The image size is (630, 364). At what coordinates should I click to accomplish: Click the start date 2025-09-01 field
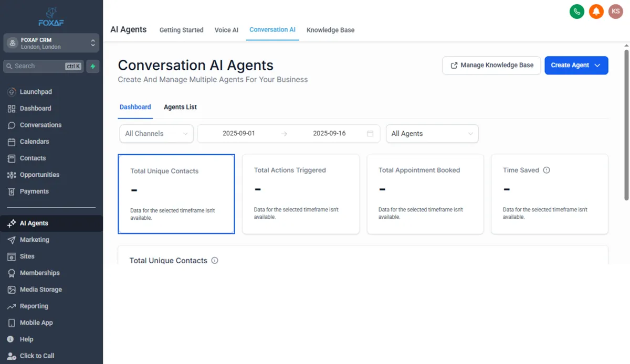[239, 134]
